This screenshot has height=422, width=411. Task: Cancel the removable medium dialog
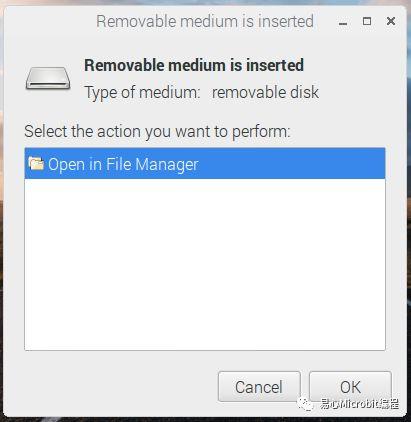tap(259, 387)
